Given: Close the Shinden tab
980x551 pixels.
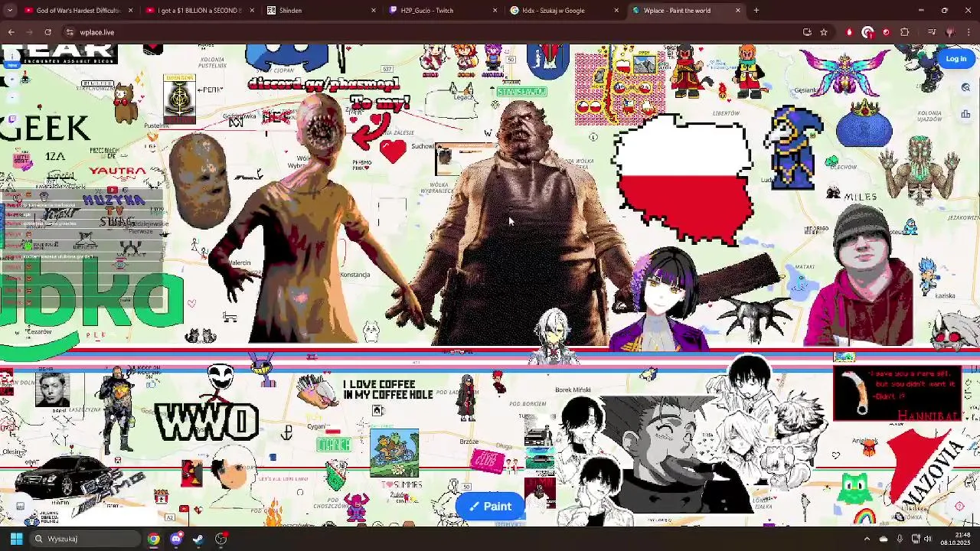Looking at the screenshot, I should tap(374, 11).
